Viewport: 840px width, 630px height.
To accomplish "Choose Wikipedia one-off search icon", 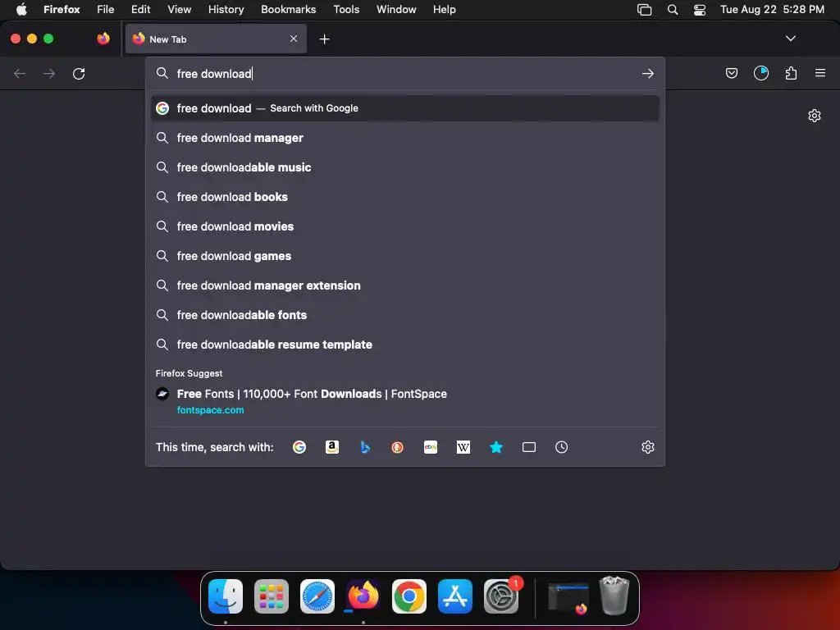I will click(x=463, y=447).
